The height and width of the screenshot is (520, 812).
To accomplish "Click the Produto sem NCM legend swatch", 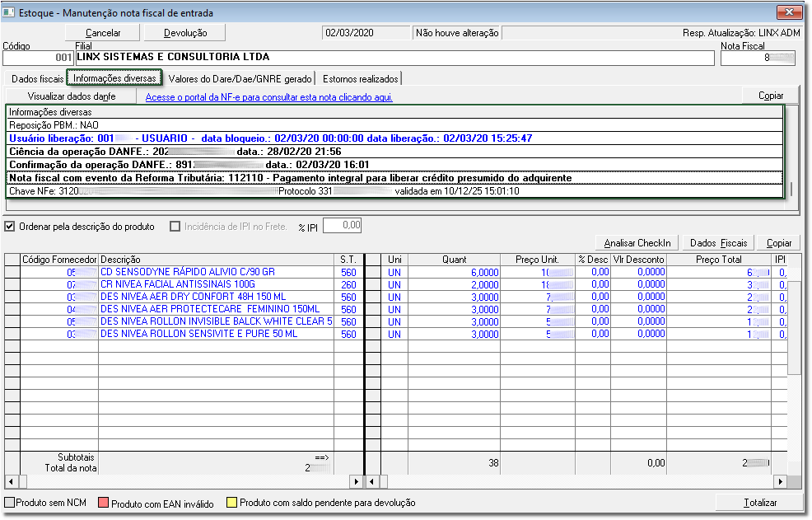I will click(x=9, y=503).
